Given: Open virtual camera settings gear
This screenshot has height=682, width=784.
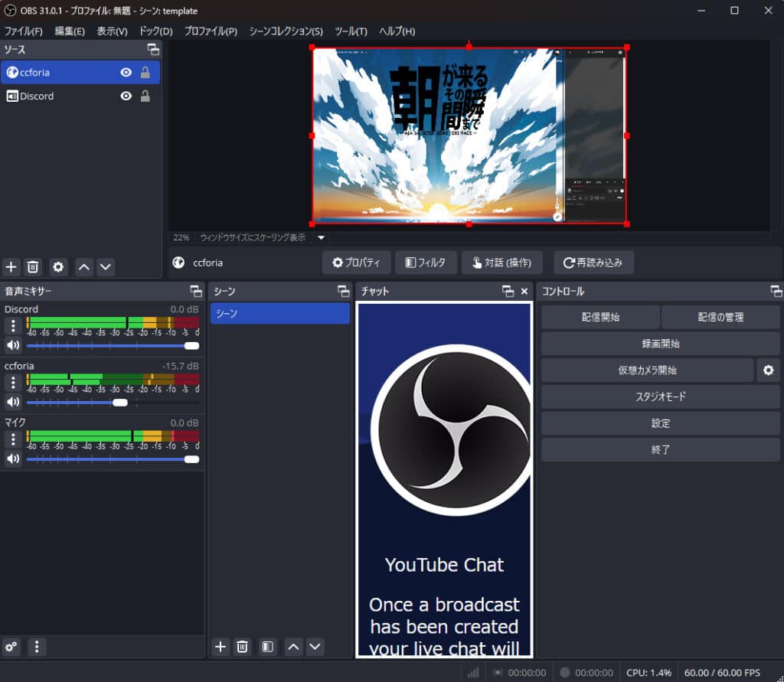Looking at the screenshot, I should click(768, 370).
